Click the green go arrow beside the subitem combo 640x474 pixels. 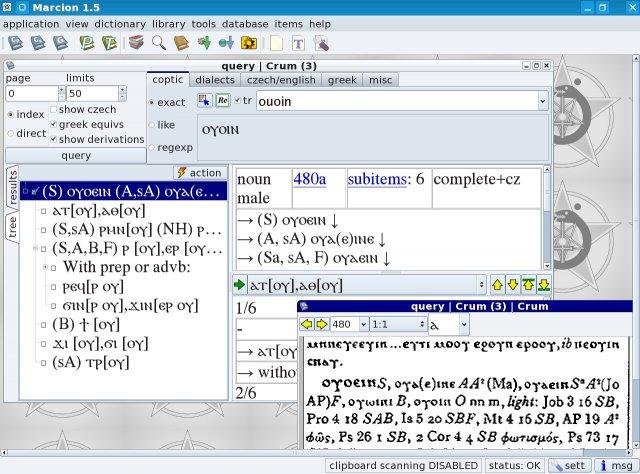pyautogui.click(x=240, y=285)
